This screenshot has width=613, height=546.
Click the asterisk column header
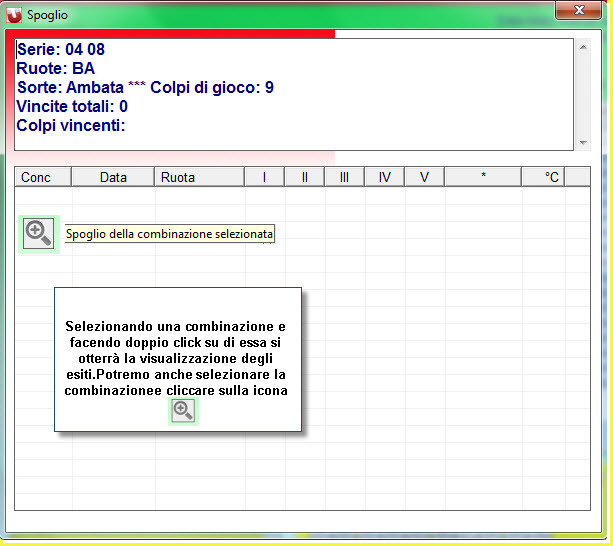(483, 177)
